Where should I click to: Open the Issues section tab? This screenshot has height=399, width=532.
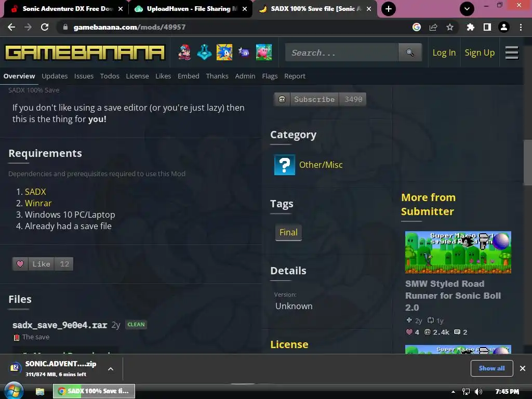[84, 76]
